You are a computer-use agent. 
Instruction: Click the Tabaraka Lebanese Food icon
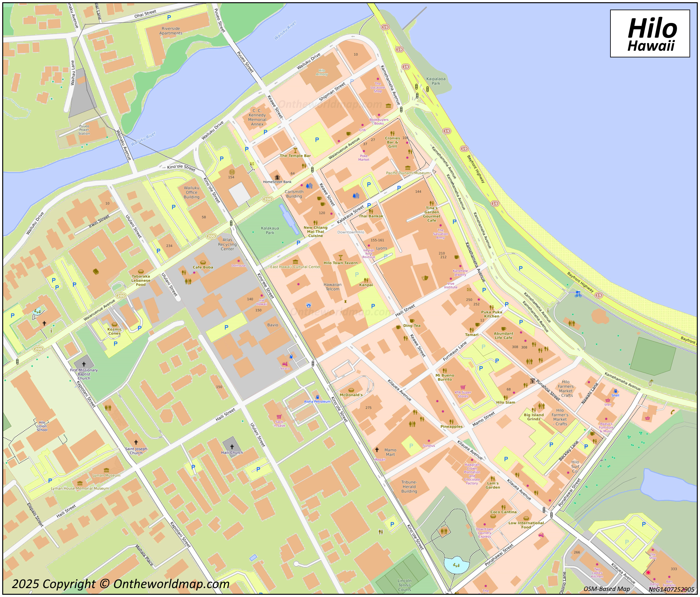coord(141,271)
